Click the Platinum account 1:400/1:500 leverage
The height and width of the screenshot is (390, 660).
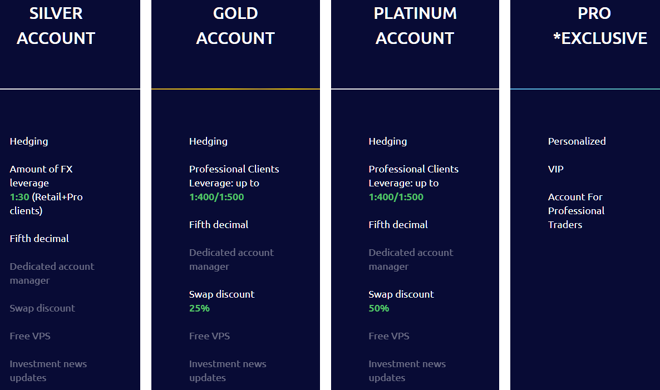[396, 197]
